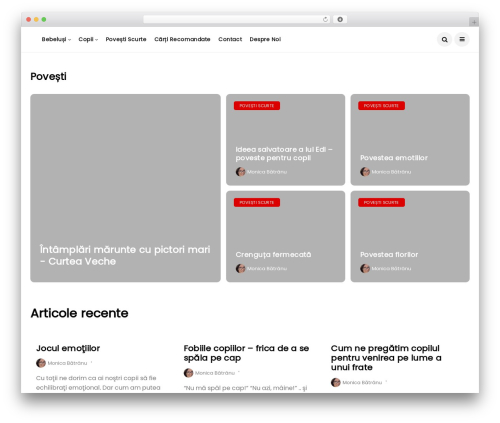
Task: Open Fobiile copiilor frica de a se spăla article
Action: click(x=246, y=353)
